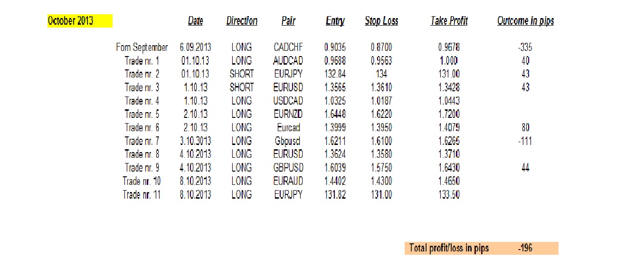Image resolution: width=644 pixels, height=279 pixels.
Task: Click the Fom September row label
Action: tap(142, 48)
